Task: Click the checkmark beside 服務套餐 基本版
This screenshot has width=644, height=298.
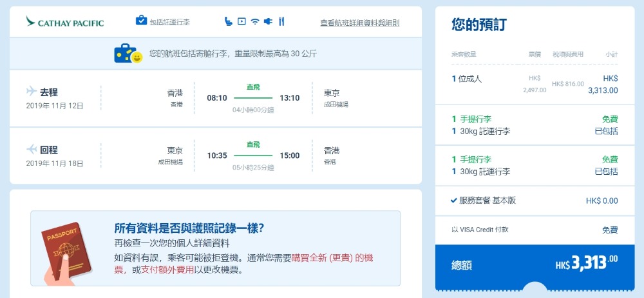Action: [x=455, y=200]
